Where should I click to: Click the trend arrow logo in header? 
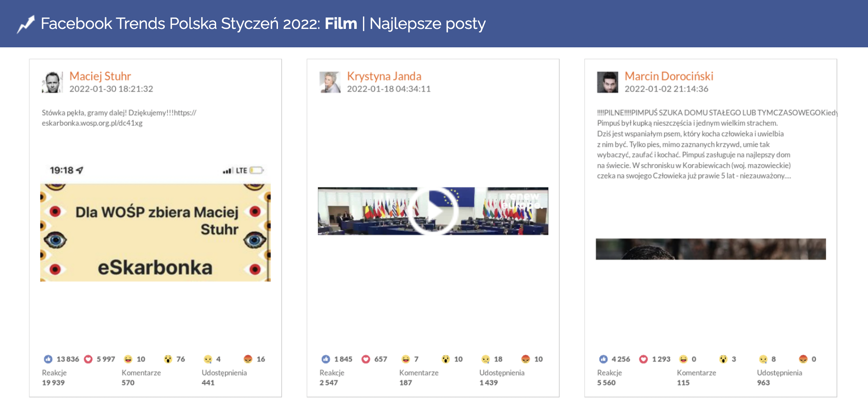(25, 24)
